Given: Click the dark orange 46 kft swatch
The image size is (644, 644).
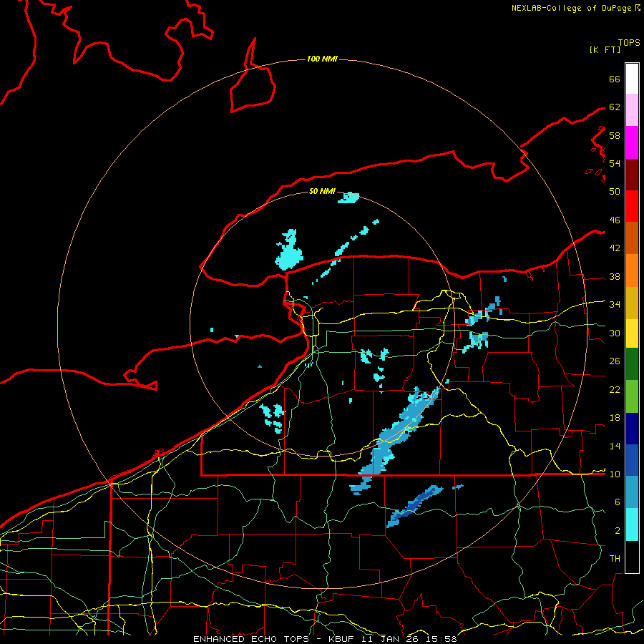Looking at the screenshot, I should click(632, 238).
